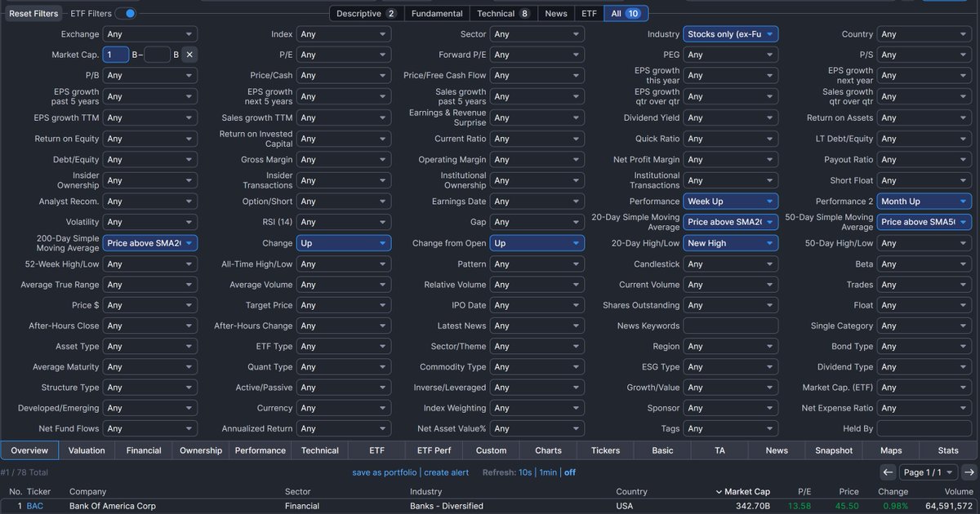Select the All filter tab

(626, 13)
